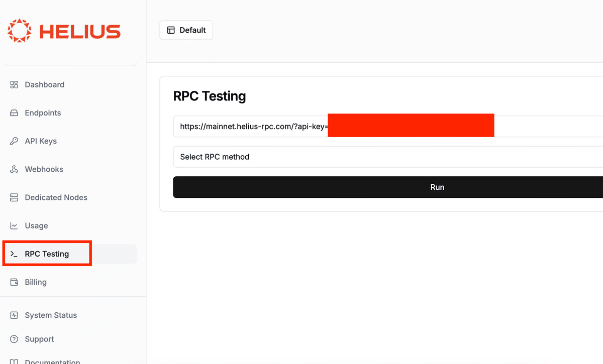Open the Select RPC method dropdown

coord(387,157)
